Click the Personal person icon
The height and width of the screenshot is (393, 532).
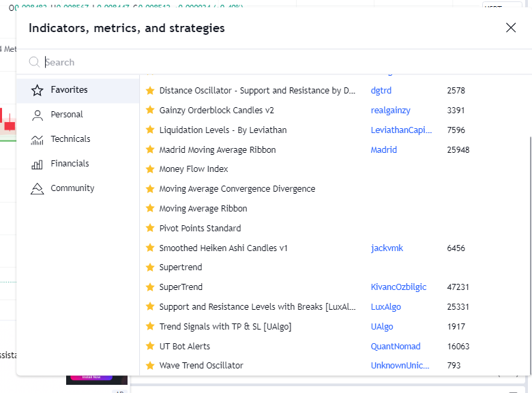pos(38,115)
